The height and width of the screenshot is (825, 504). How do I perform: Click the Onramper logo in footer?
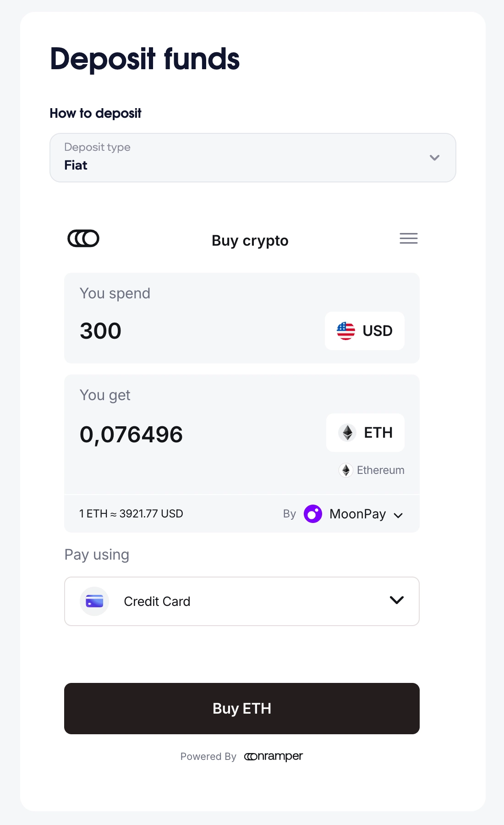pos(274,756)
